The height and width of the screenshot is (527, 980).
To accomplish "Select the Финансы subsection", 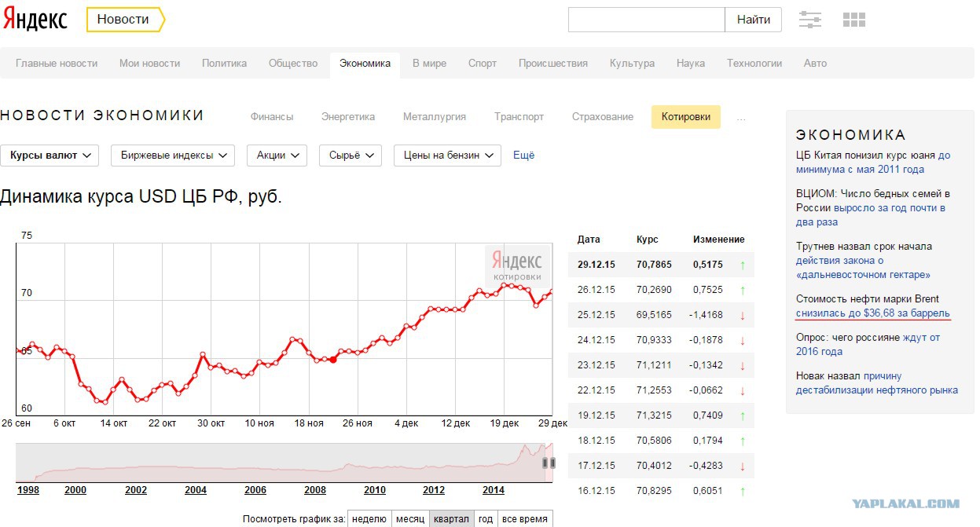I will click(x=272, y=117).
